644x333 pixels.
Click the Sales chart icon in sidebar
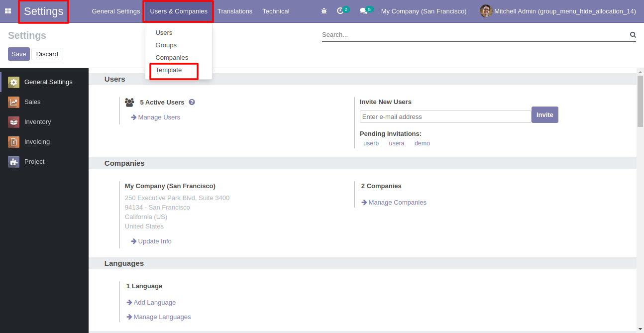coord(14,102)
